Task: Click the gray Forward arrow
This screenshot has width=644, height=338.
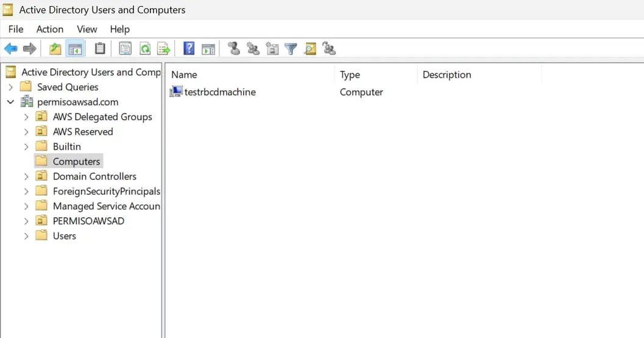Action: coord(30,49)
